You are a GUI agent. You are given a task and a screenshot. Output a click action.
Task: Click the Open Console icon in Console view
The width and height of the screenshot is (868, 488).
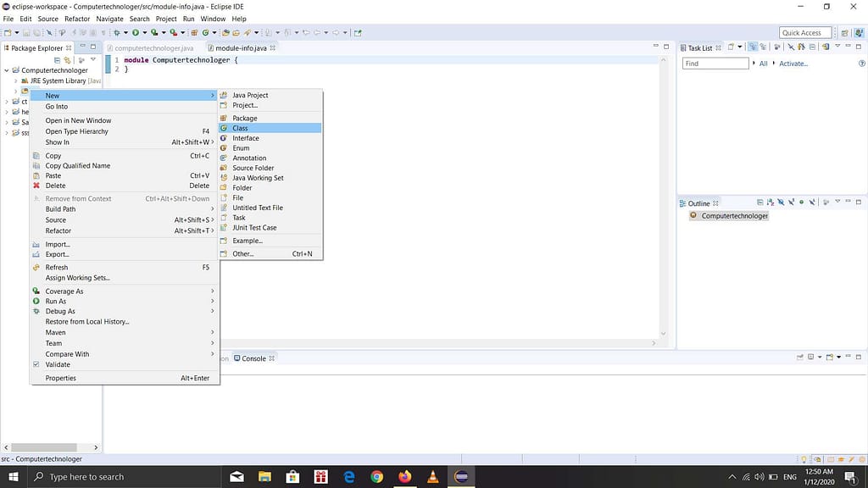click(830, 358)
